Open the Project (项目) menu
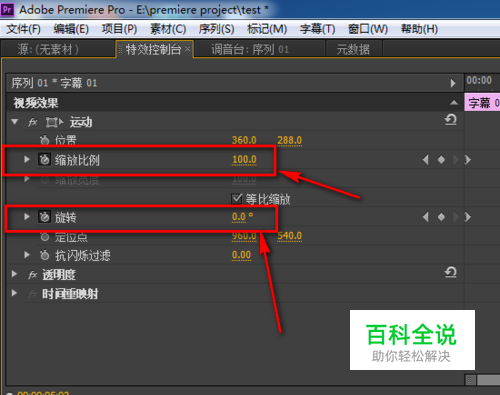The width and height of the screenshot is (500, 395). pyautogui.click(x=119, y=29)
